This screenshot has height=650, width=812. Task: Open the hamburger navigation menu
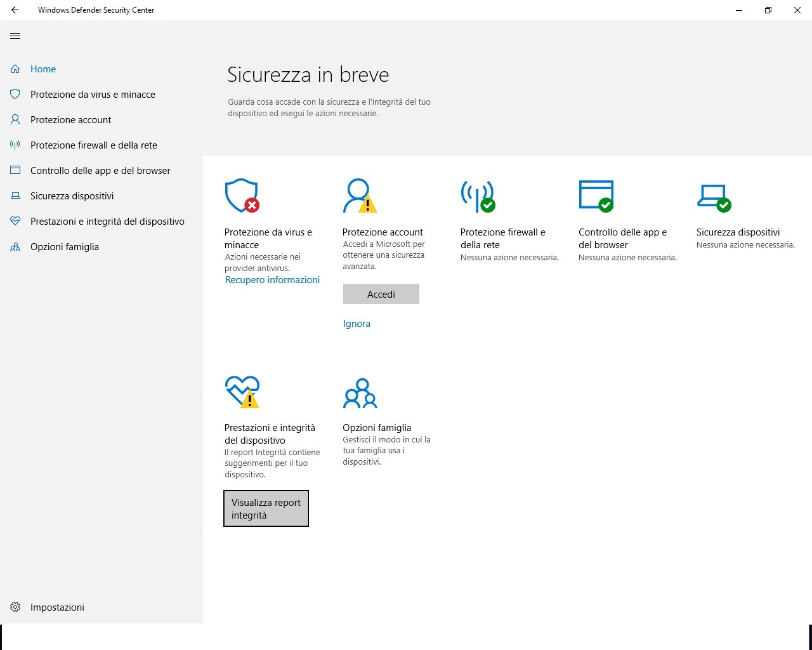tap(15, 36)
